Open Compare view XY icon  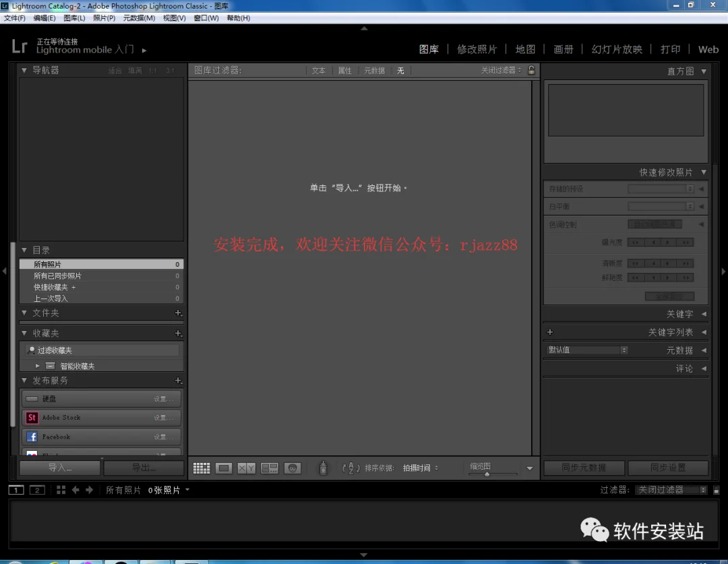coord(247,468)
